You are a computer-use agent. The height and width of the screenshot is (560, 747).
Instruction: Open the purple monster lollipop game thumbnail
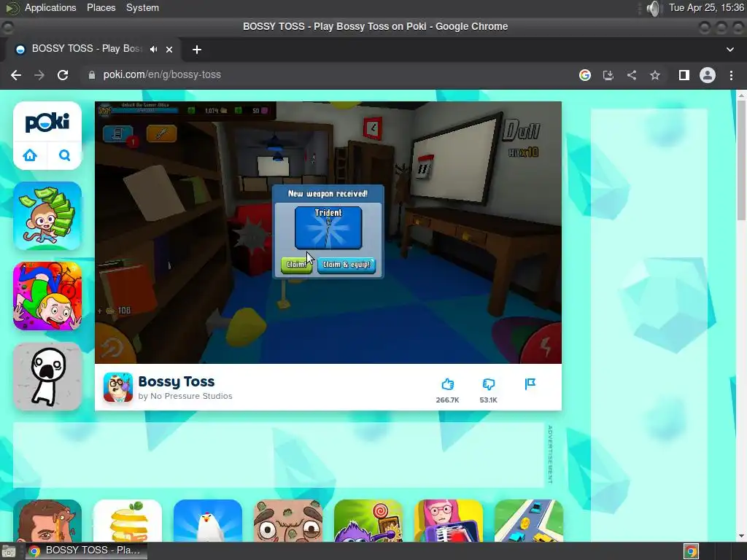(368, 521)
